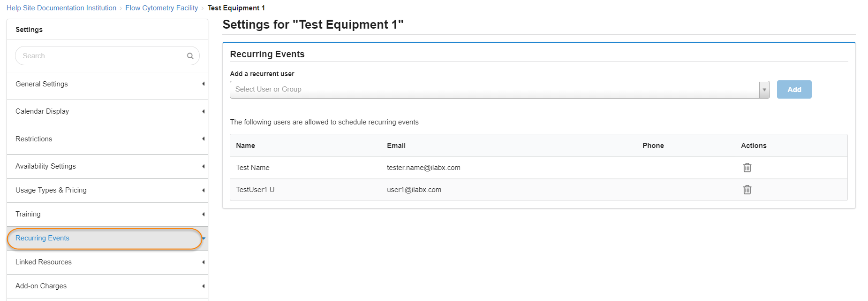Delete Test Name from recurring users
Viewport: 868px width, 301px height.
(x=747, y=168)
